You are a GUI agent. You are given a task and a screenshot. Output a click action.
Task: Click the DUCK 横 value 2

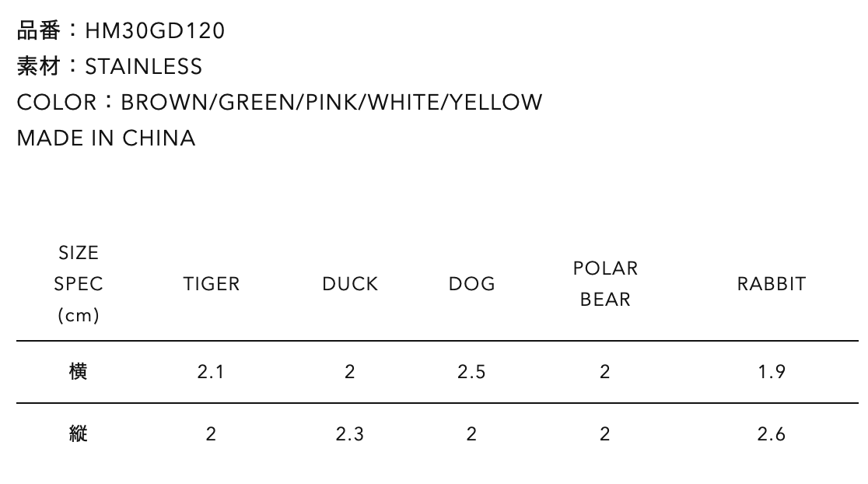point(350,372)
